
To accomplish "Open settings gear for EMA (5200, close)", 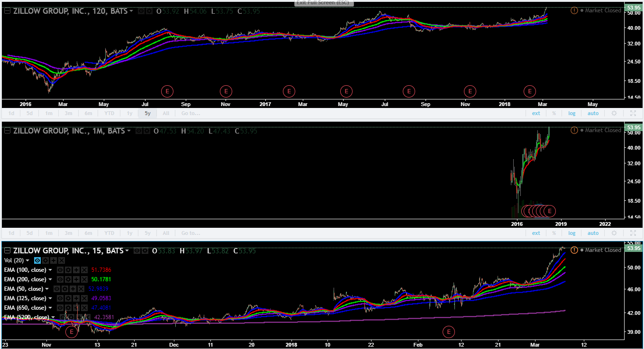I will pyautogui.click(x=71, y=317).
